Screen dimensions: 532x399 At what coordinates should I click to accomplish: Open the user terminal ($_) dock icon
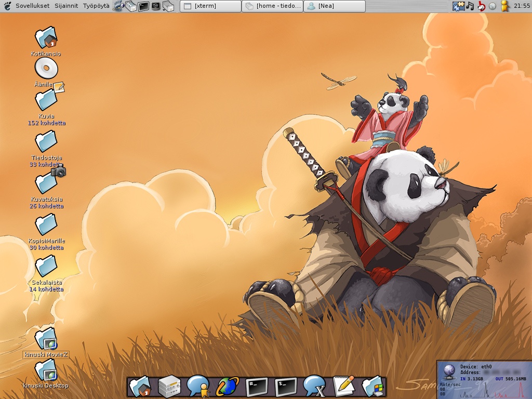tap(286, 387)
